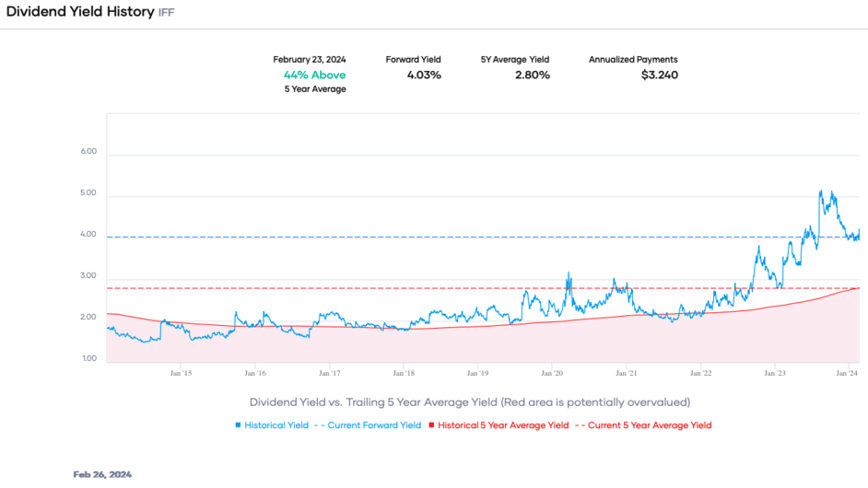The image size is (868, 488).
Task: Click the Dividend Yield History heading
Action: pyautogui.click(x=80, y=12)
